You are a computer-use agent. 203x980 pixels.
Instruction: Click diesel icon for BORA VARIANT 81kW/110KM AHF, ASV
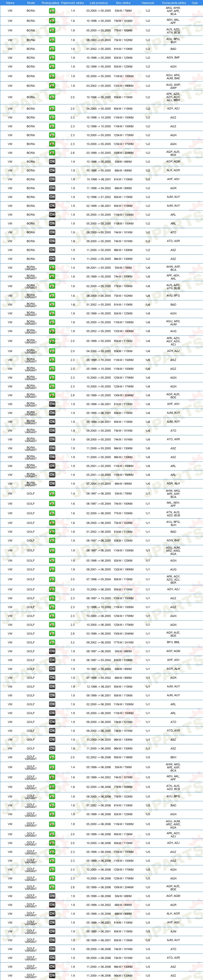[x=52, y=404]
